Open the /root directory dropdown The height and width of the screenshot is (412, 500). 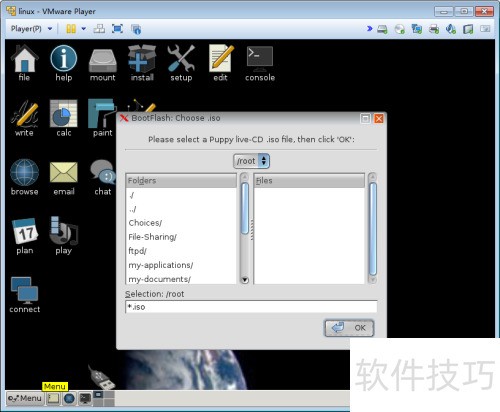[x=251, y=161]
